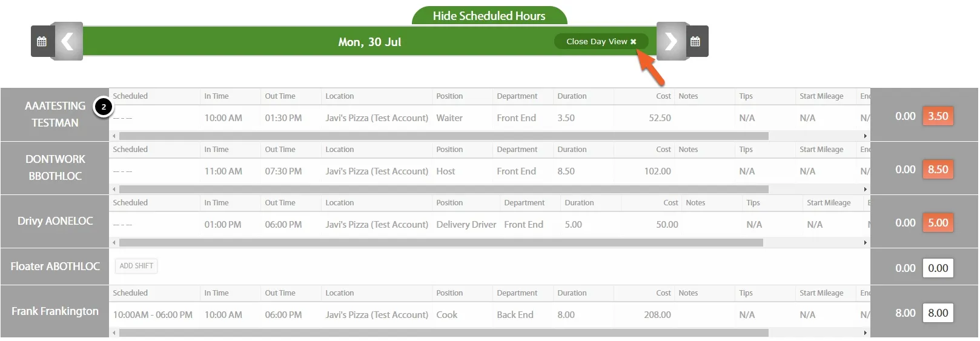This screenshot has height=341, width=980.
Task: Go to previous day arrow
Action: coord(67,41)
